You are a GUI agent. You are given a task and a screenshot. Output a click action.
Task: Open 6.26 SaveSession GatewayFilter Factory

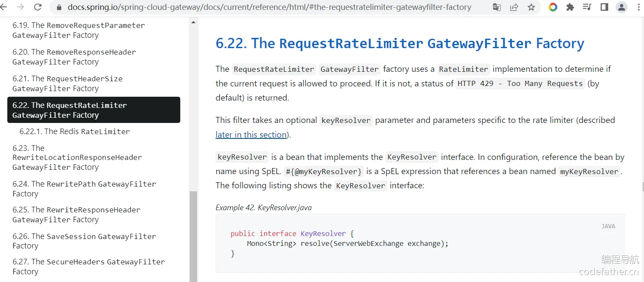pos(84,241)
